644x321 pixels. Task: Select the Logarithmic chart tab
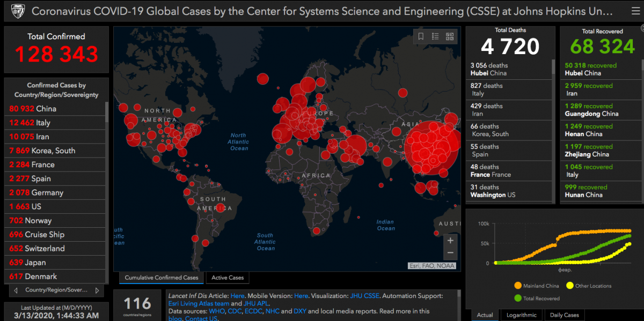(521, 315)
